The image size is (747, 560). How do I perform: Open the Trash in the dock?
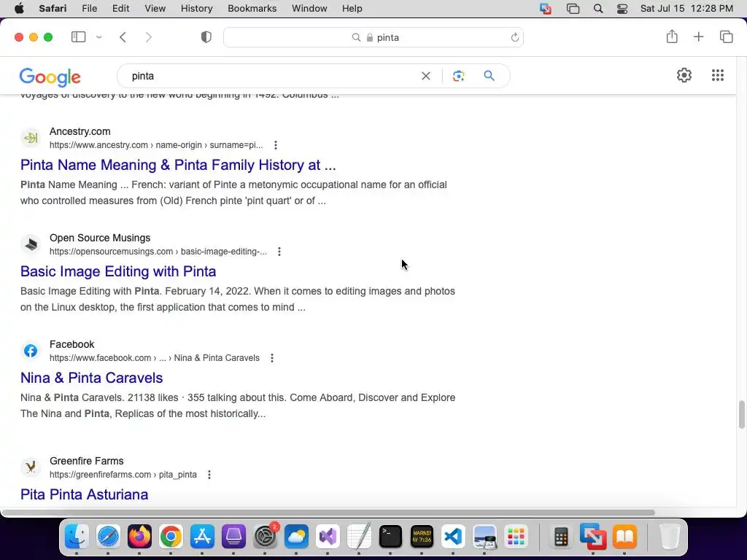tap(670, 537)
